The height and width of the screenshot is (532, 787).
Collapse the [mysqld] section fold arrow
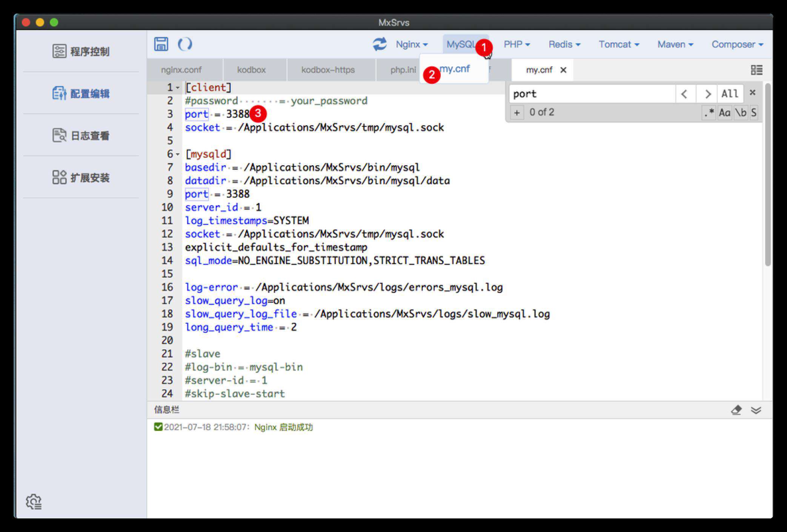coord(177,154)
